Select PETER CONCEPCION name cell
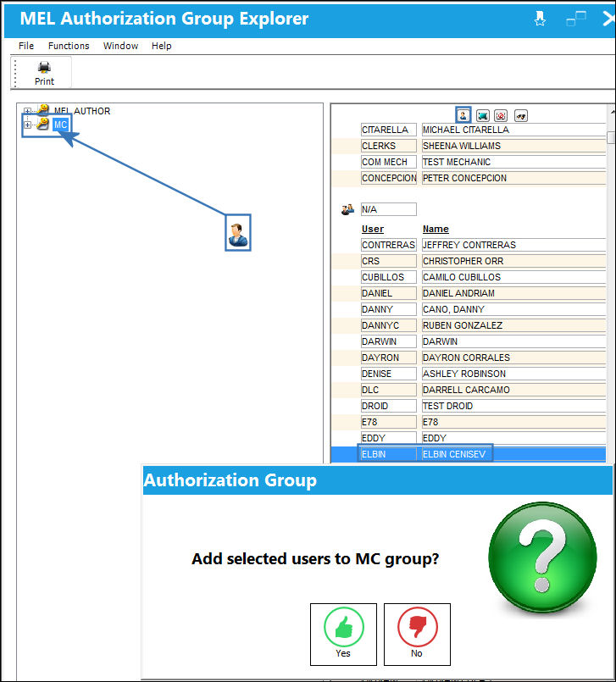The height and width of the screenshot is (682, 616). tap(513, 178)
